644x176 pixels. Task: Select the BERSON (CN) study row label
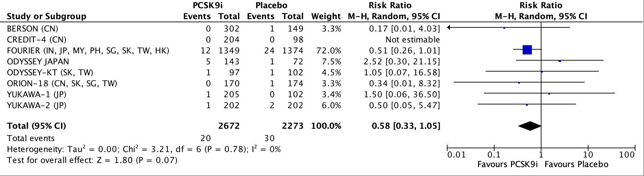(33, 29)
